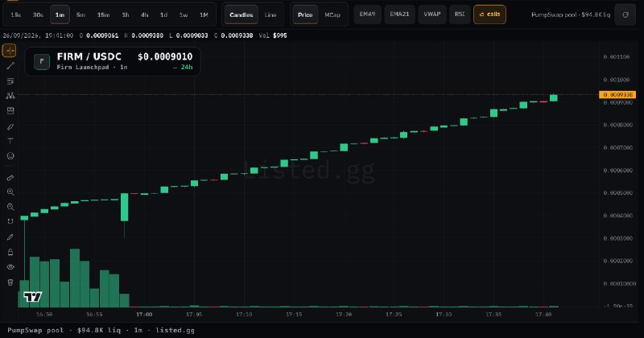This screenshot has width=644, height=338.
Task: Toggle drawings visibility eye icon
Action: (10, 267)
